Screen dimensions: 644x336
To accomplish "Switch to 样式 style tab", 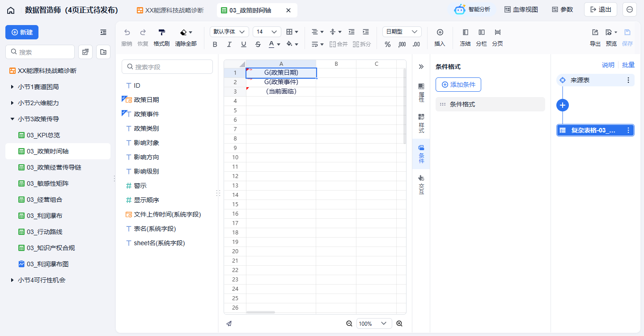I will 421,123.
